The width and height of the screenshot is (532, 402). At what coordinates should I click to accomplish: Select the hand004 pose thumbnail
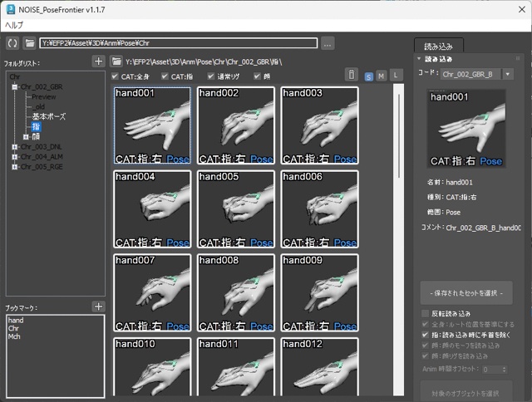pos(152,209)
